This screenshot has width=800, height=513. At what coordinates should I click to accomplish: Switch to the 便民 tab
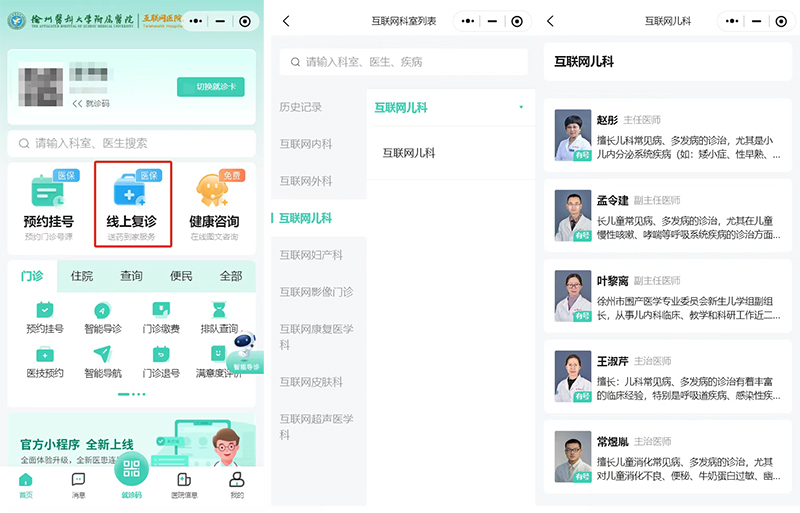(x=181, y=276)
